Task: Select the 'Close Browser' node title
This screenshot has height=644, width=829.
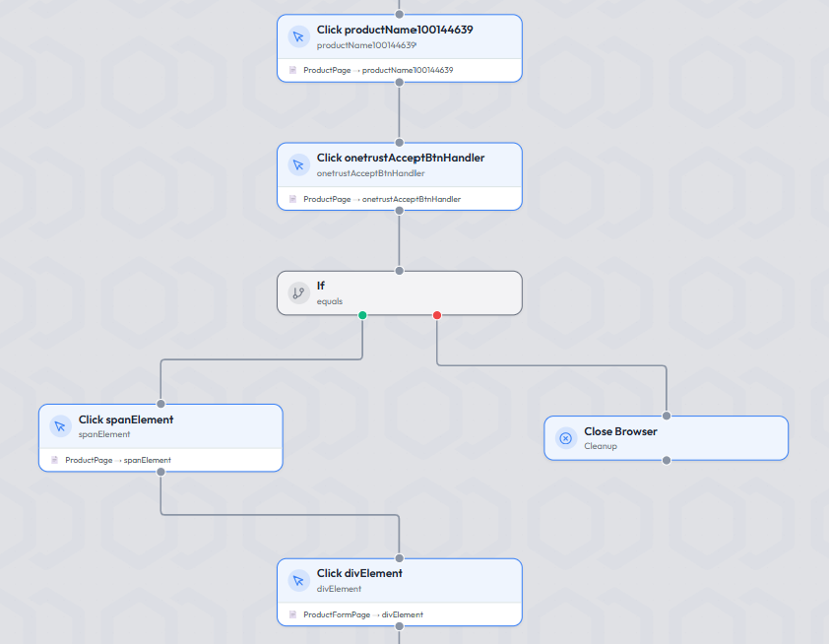Action: pos(620,431)
